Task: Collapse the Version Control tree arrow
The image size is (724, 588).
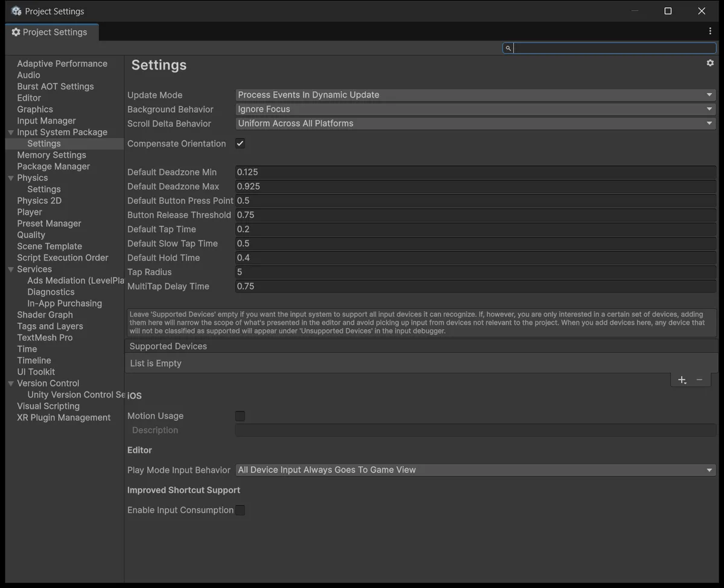Action: click(11, 384)
